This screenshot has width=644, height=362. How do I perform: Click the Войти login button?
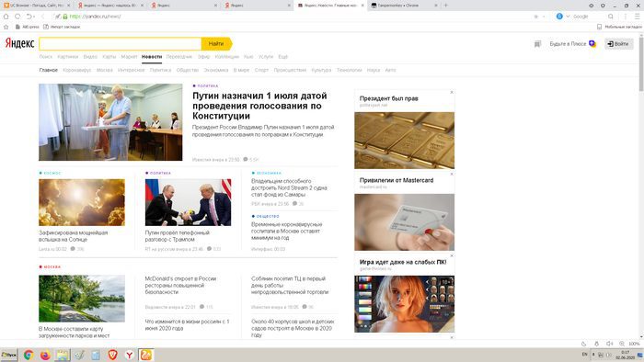(618, 44)
